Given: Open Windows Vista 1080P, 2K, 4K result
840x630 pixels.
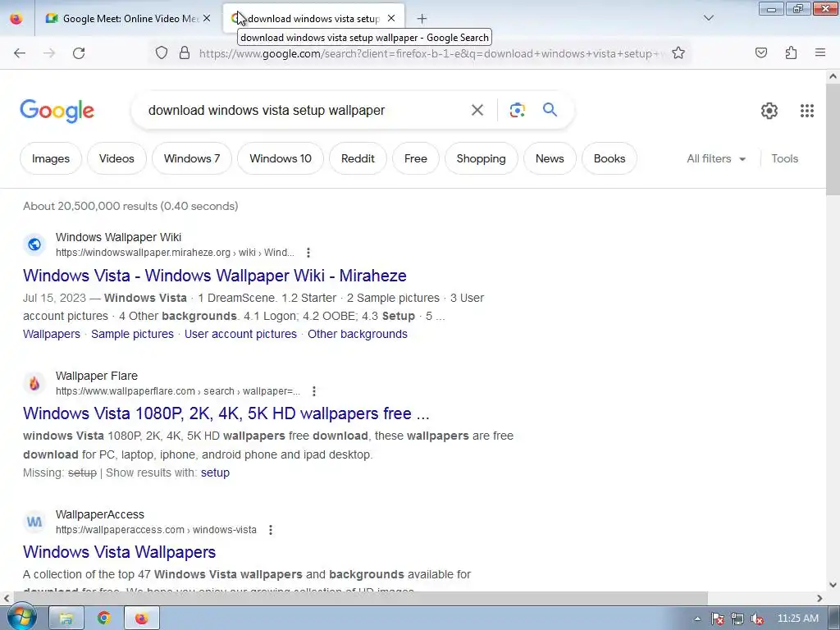Looking at the screenshot, I should [x=226, y=413].
